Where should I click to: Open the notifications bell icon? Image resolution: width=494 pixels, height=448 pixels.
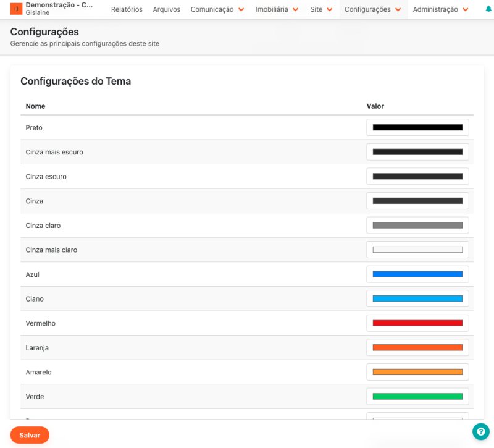[488, 9]
